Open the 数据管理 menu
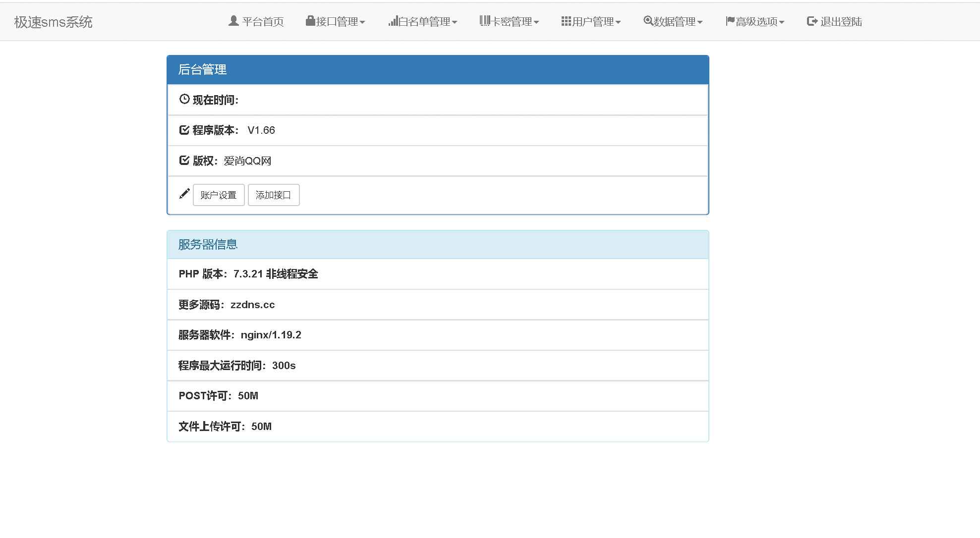 click(x=673, y=21)
